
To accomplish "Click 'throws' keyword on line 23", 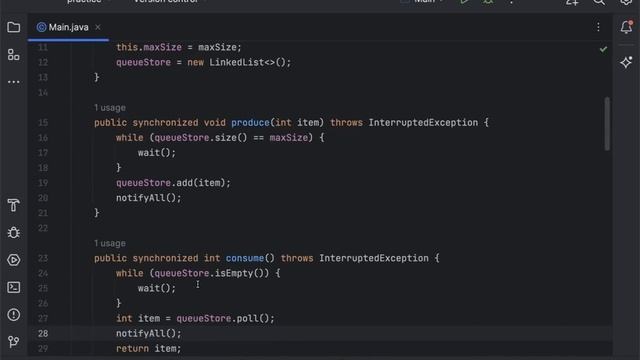I will (x=297, y=258).
